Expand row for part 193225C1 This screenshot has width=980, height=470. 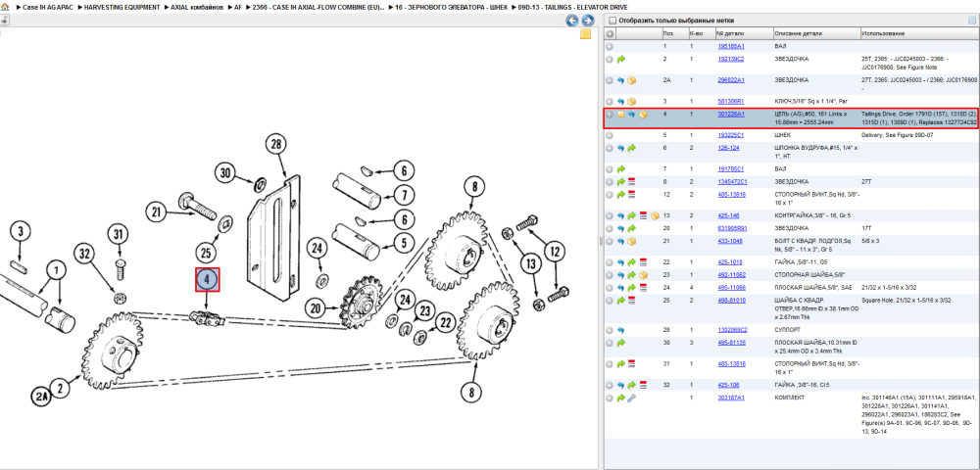coord(610,135)
